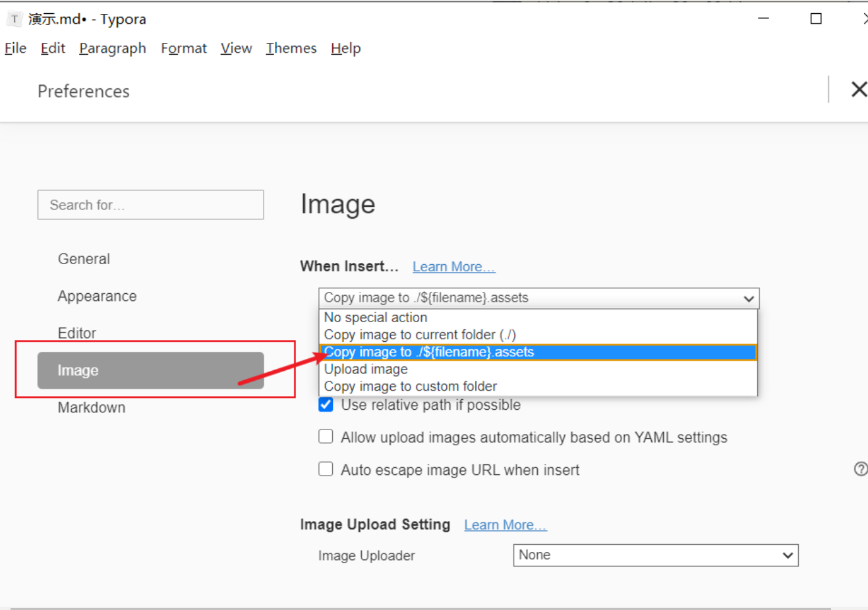Image resolution: width=868 pixels, height=610 pixels.
Task: Click the Typora app icon in title bar
Action: pos(14,19)
